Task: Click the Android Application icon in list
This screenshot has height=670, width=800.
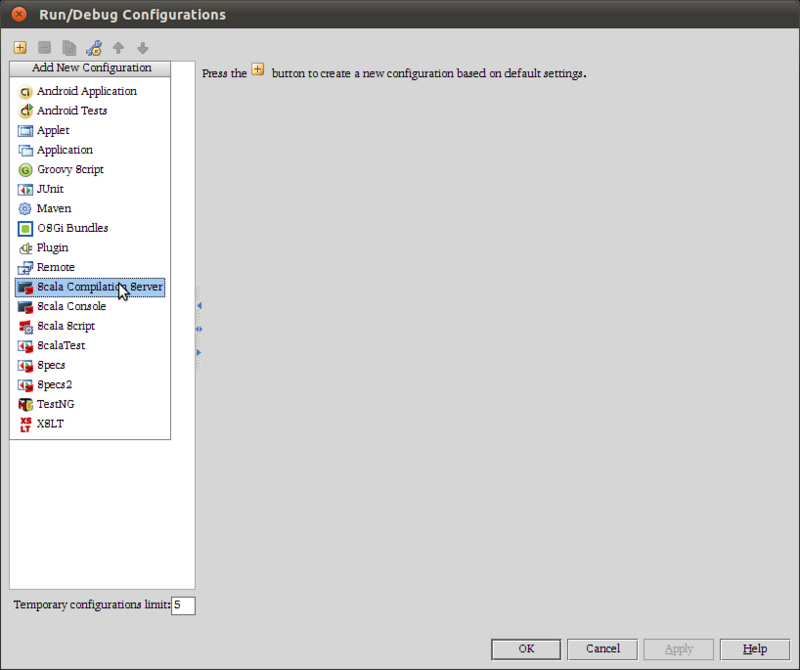Action: click(x=25, y=92)
